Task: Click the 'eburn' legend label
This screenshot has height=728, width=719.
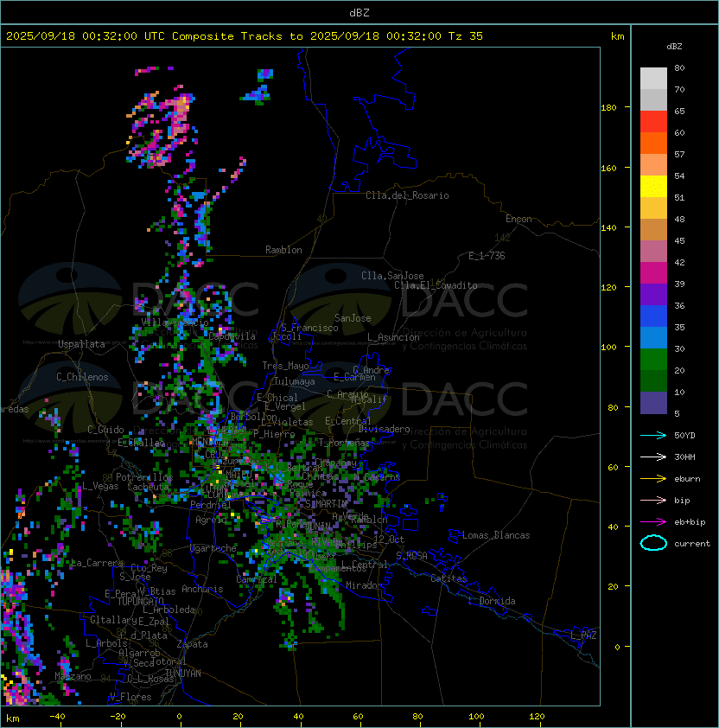Action: tap(687, 479)
